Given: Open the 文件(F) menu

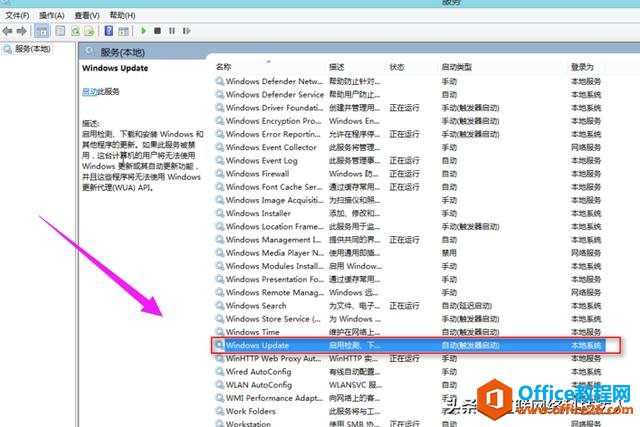Looking at the screenshot, I should click(17, 16).
